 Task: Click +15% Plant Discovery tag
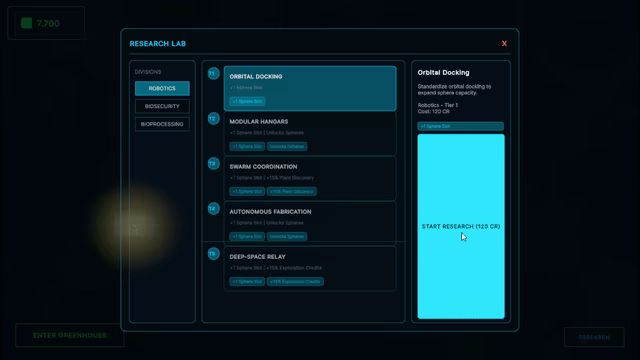(291, 191)
